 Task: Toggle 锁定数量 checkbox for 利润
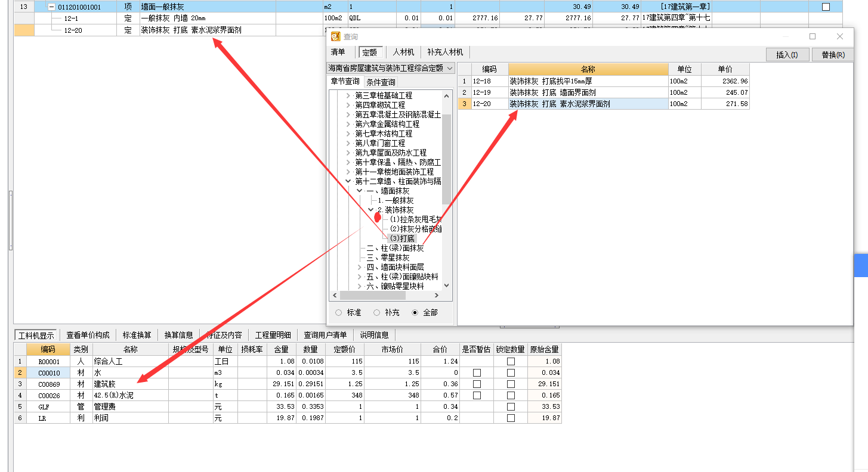click(x=511, y=418)
